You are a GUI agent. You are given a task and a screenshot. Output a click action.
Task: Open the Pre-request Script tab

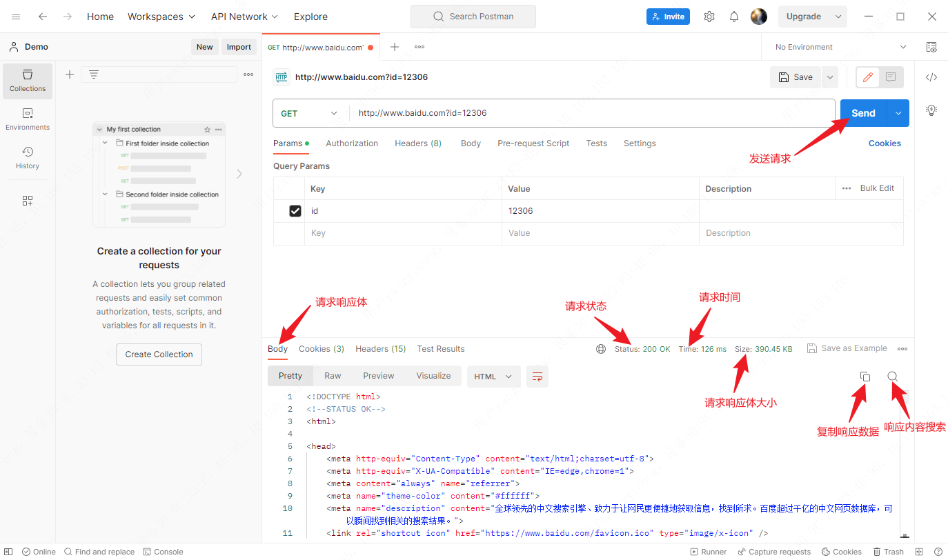pos(533,143)
